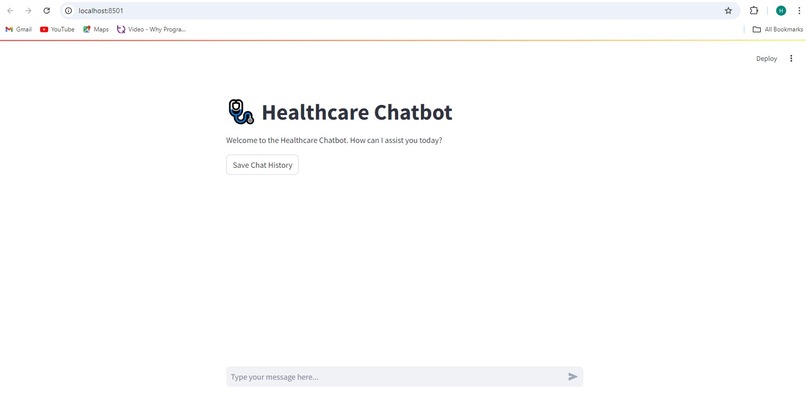
Task: Open the Extensions puzzle icon
Action: pyautogui.click(x=754, y=11)
